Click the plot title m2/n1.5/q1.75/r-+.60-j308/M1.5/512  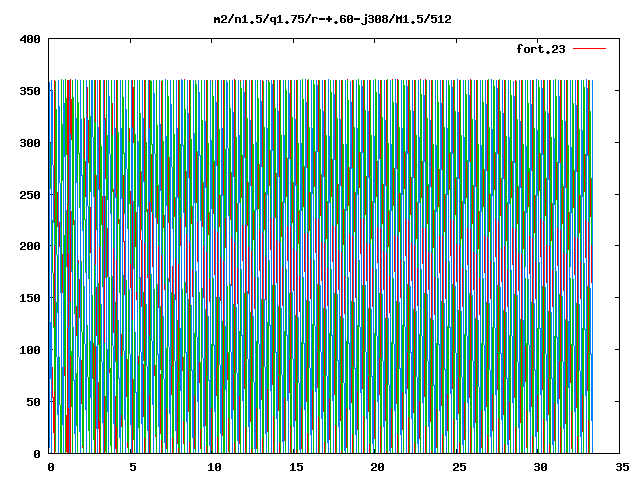[333, 20]
